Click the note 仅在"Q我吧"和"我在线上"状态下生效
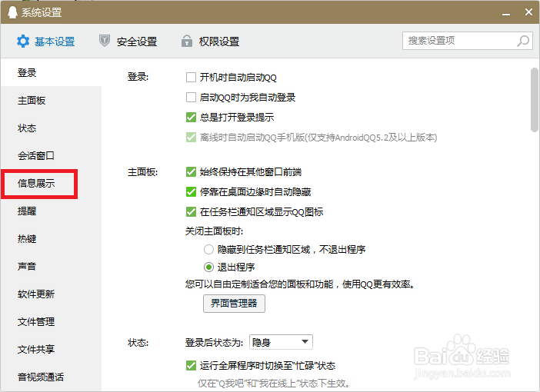540x392 pixels. point(275,383)
